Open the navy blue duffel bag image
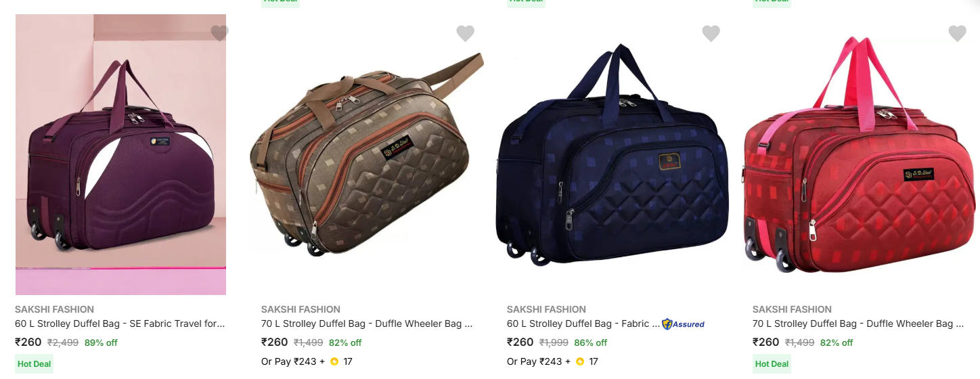This screenshot has width=980, height=379. (x=612, y=154)
